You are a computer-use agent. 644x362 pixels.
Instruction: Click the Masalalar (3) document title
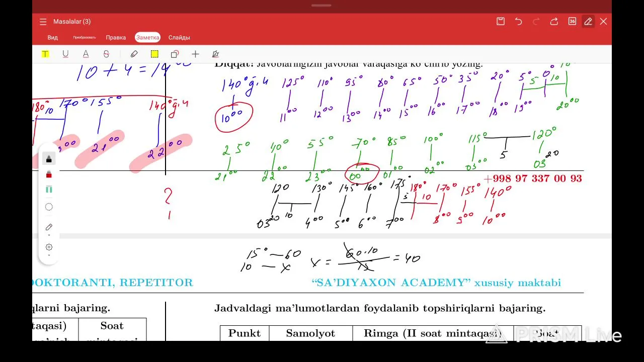point(72,22)
